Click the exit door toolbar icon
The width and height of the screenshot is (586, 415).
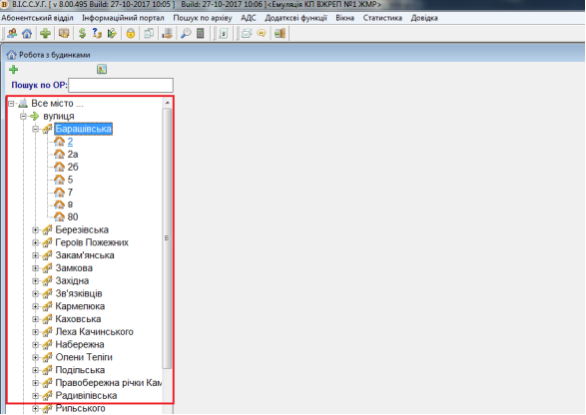click(280, 34)
